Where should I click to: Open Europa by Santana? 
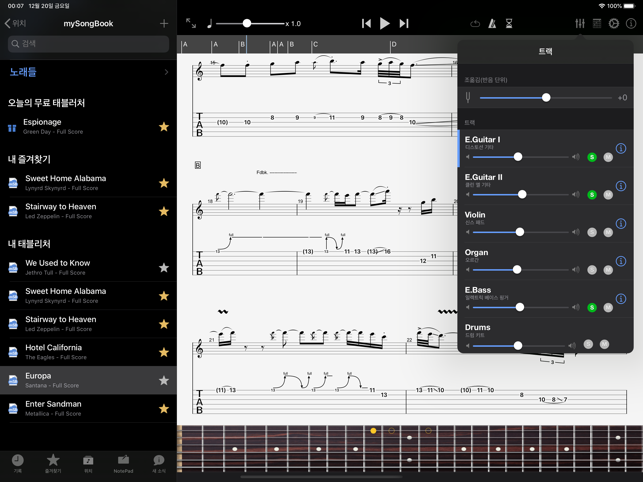(88, 380)
